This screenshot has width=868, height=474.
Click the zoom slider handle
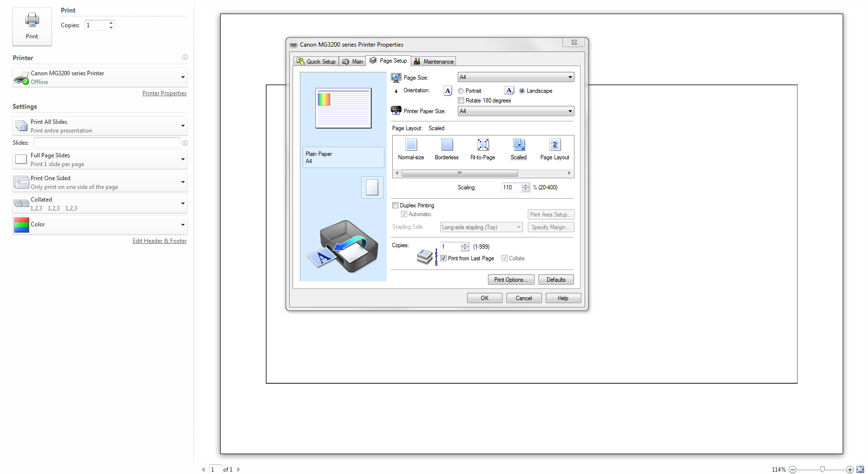(x=822, y=469)
